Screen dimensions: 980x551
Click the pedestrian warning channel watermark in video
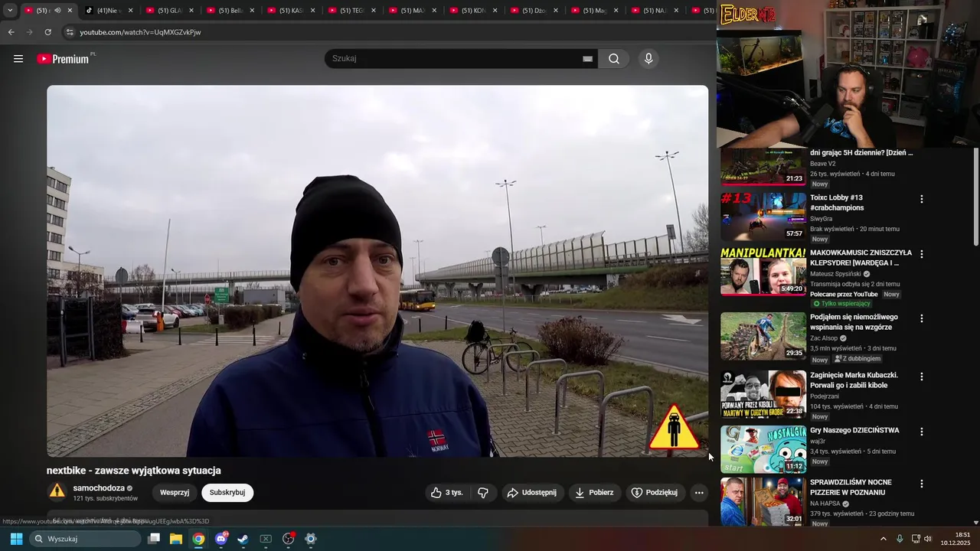674,428
